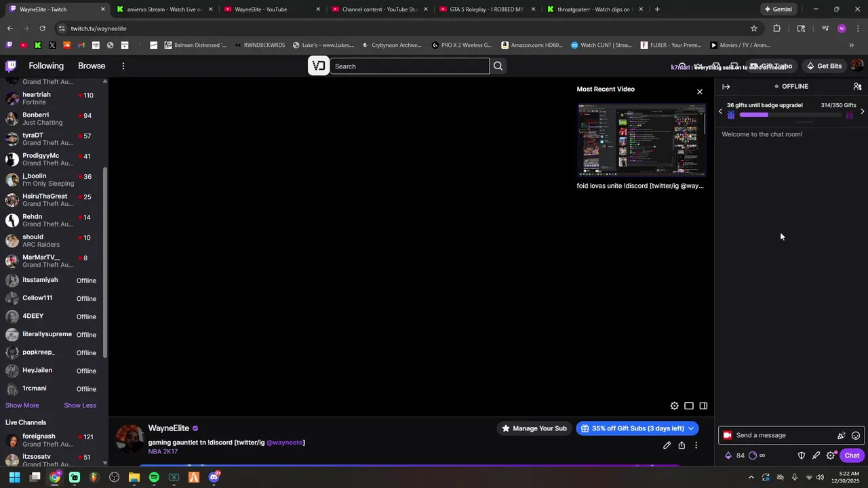Open the Get Bits menu

coord(823,66)
